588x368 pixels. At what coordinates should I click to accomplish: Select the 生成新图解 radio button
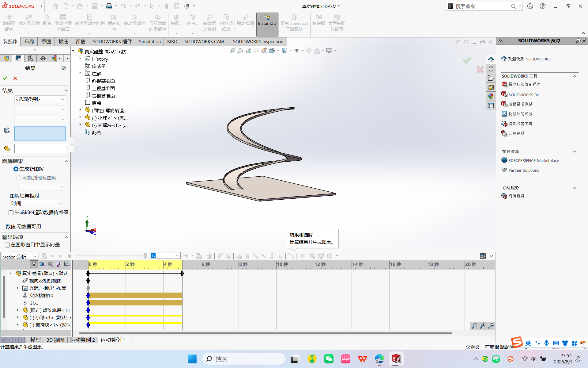(16, 169)
